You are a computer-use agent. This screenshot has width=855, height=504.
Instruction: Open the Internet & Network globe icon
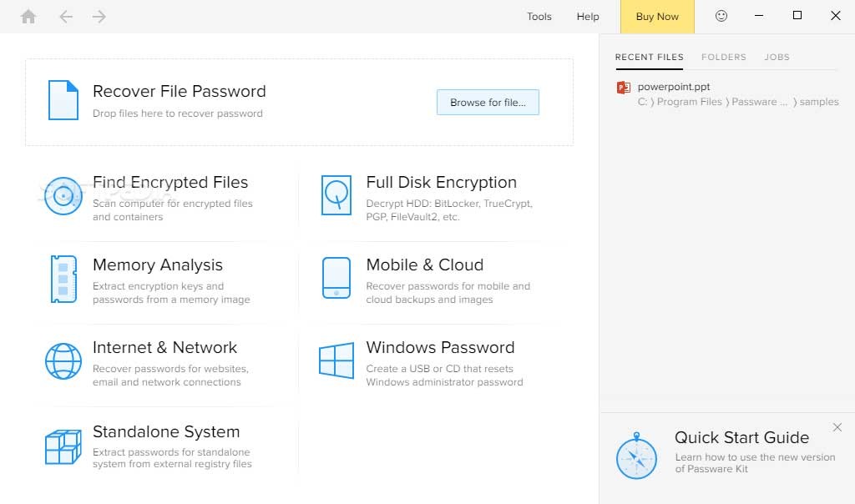tap(63, 361)
